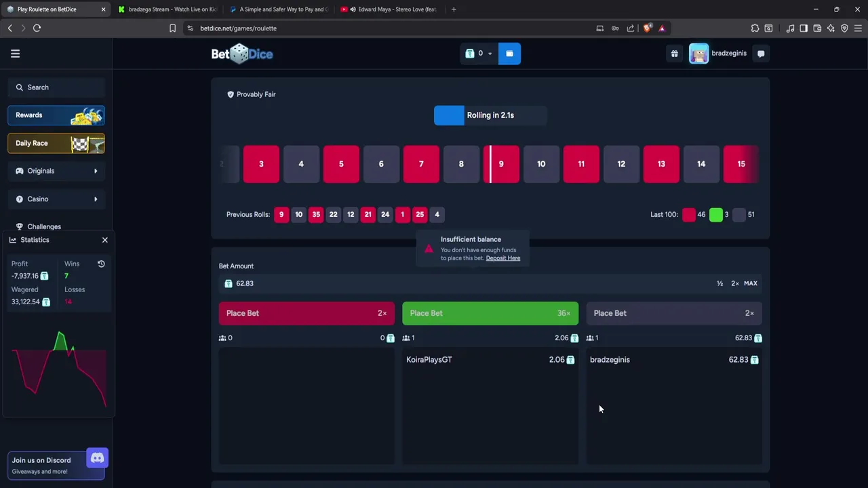Viewport: 868px width, 488px height.
Task: Click the install app icon
Action: (599, 28)
